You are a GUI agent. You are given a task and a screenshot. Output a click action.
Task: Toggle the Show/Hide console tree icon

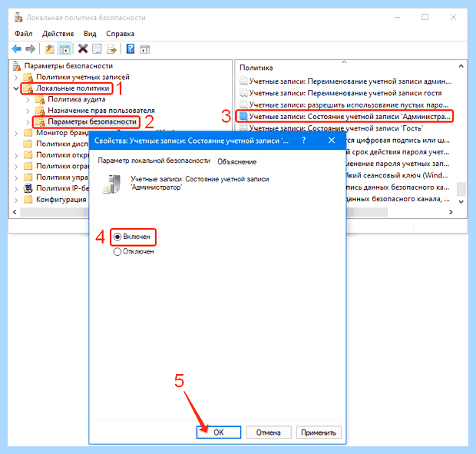pos(64,48)
